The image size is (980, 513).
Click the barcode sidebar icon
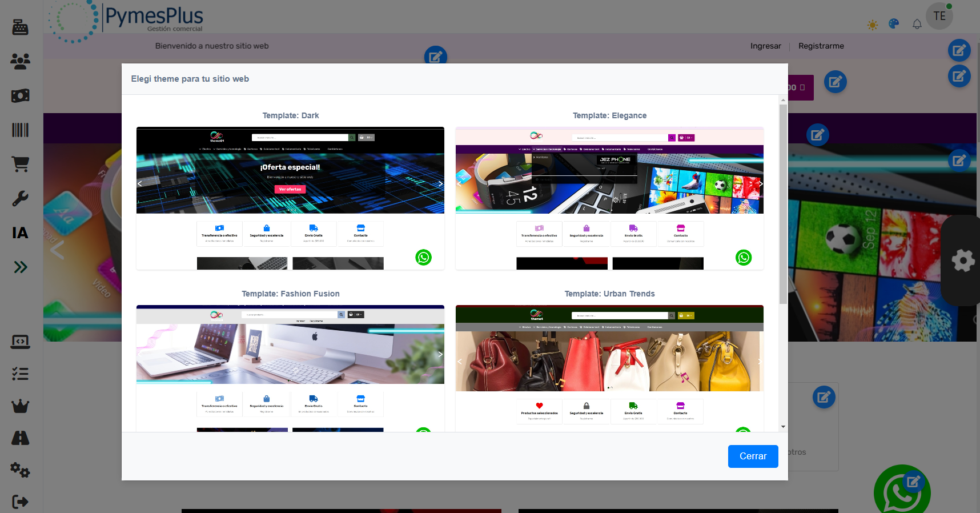click(21, 130)
